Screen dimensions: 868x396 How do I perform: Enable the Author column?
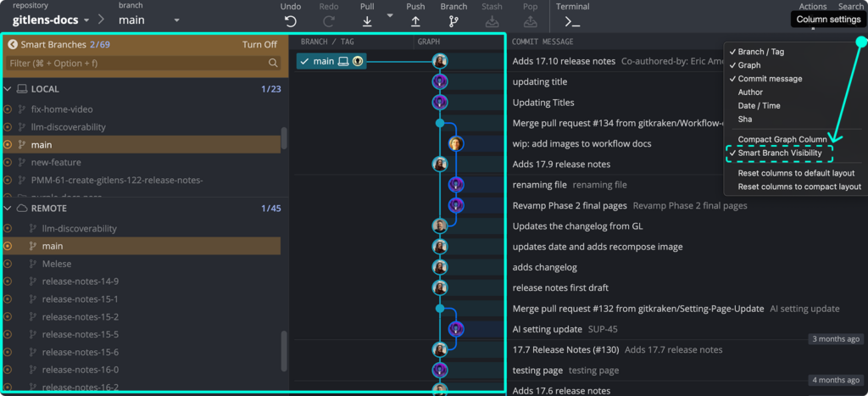(x=750, y=92)
